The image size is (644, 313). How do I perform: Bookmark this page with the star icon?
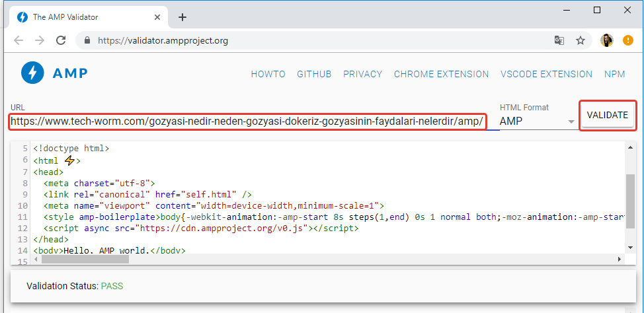pyautogui.click(x=580, y=40)
